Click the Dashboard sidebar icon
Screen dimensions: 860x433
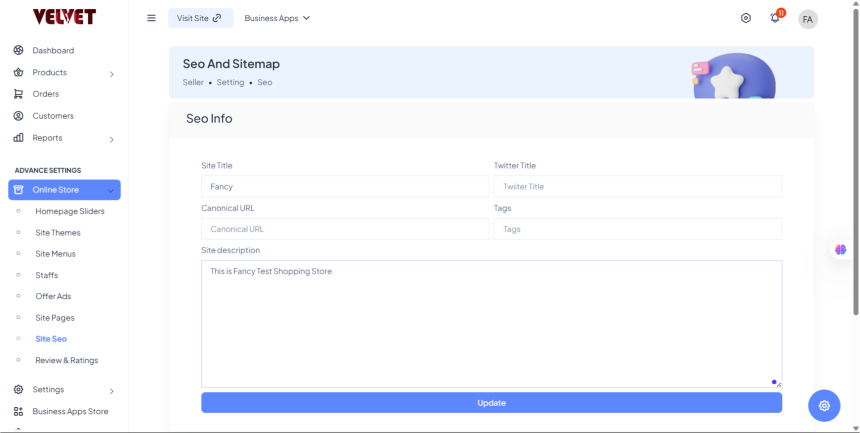(x=18, y=50)
